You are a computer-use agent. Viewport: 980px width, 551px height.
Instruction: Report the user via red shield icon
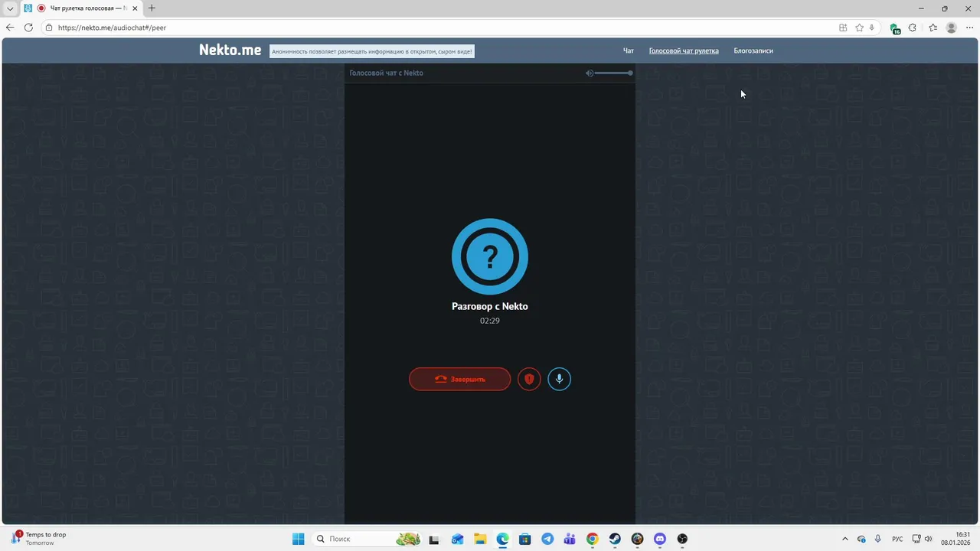coord(529,379)
